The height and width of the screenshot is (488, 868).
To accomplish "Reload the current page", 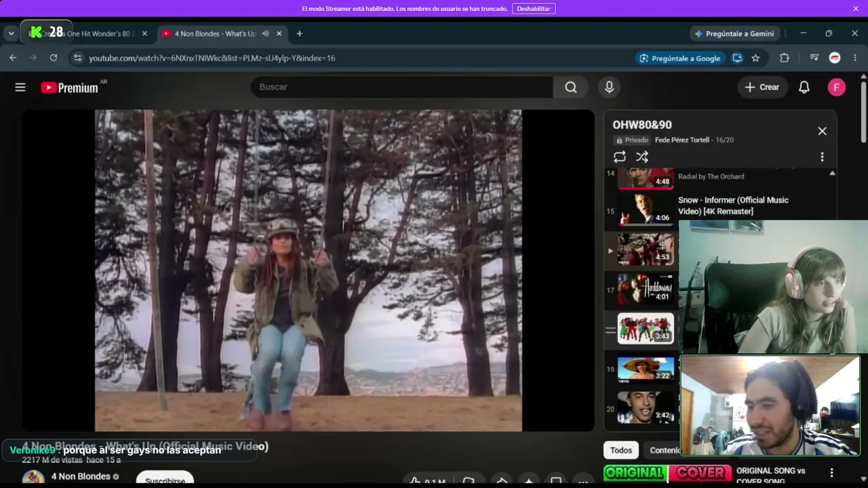I will point(54,58).
